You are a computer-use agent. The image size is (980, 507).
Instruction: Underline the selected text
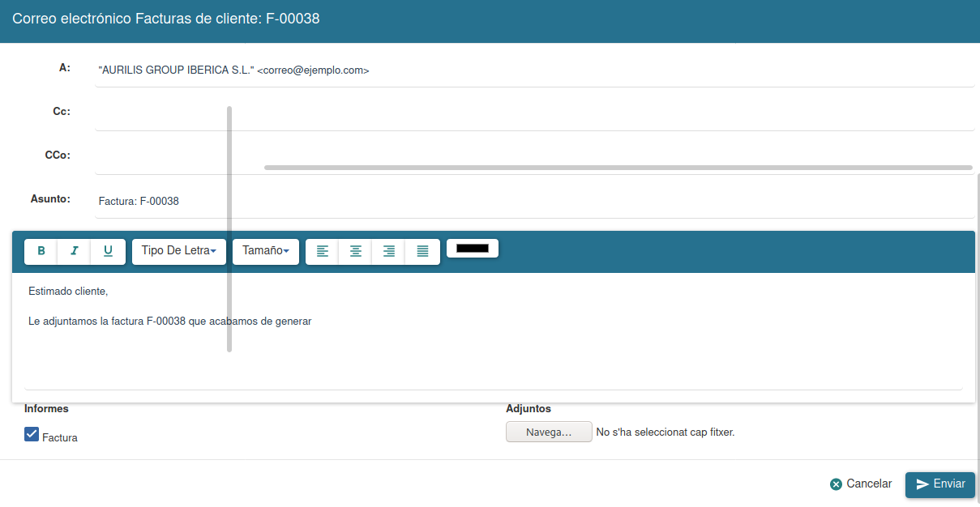point(107,251)
